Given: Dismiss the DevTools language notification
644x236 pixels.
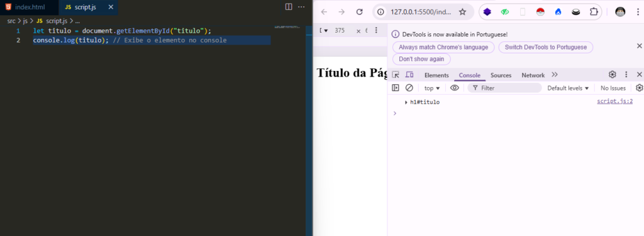Looking at the screenshot, I should pos(639,46).
